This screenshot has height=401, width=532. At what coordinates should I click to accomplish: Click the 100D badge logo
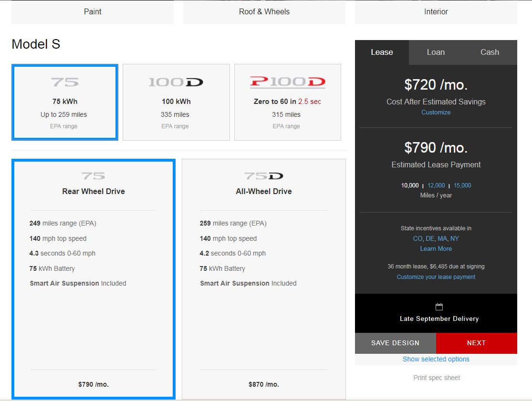pos(176,82)
